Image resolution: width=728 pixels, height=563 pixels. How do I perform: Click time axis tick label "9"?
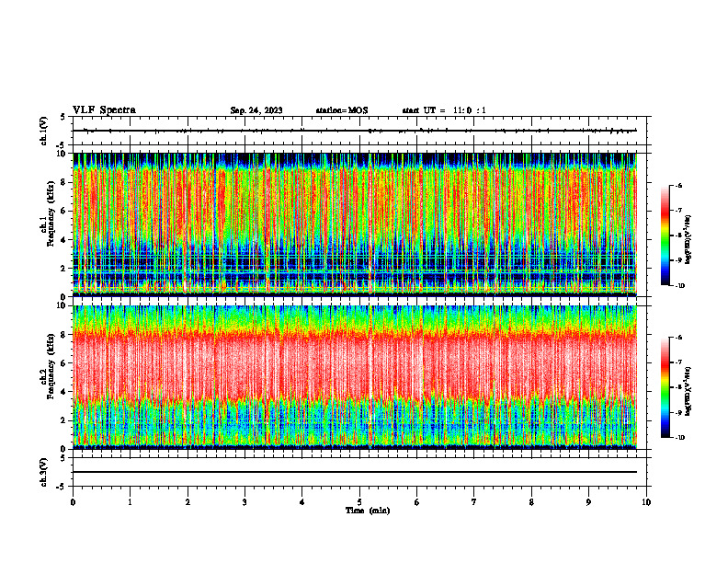coord(588,502)
